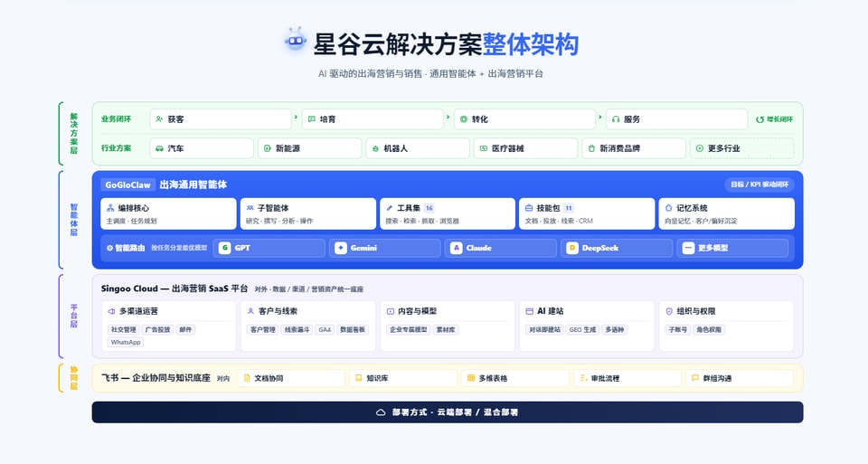Click the 医疗器械 icon
The image size is (868, 464).
click(483, 148)
